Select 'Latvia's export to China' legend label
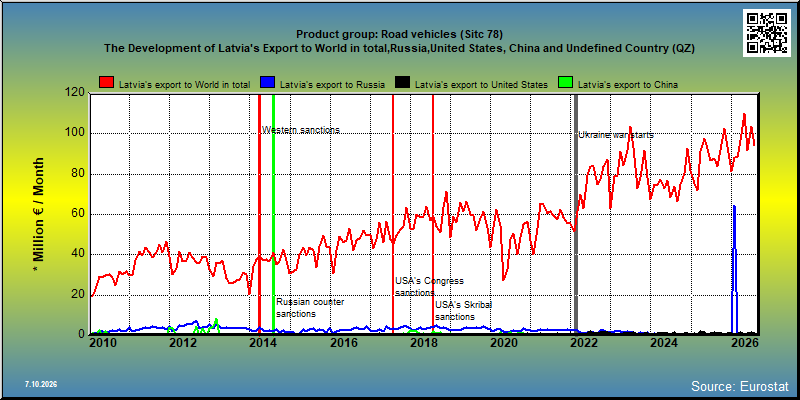This screenshot has height=400, width=800. (x=628, y=85)
